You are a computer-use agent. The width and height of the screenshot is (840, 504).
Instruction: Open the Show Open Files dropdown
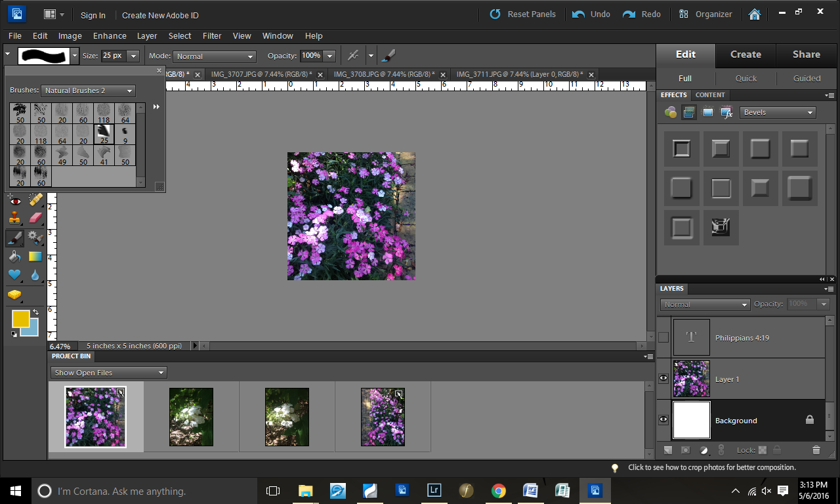108,373
